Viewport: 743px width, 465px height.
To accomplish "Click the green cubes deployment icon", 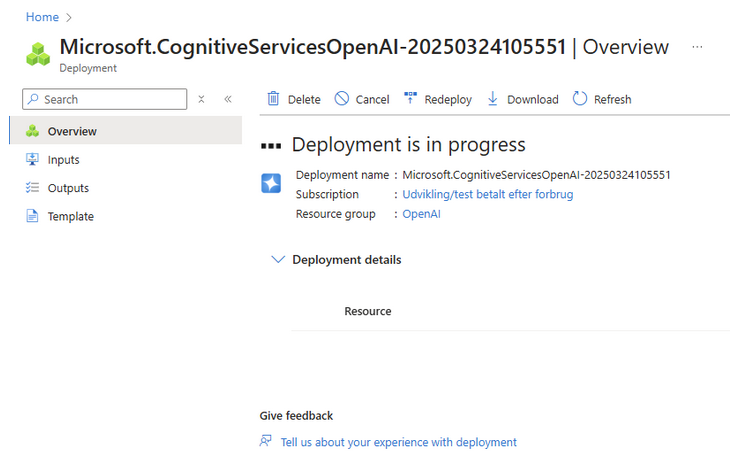I will pos(38,54).
